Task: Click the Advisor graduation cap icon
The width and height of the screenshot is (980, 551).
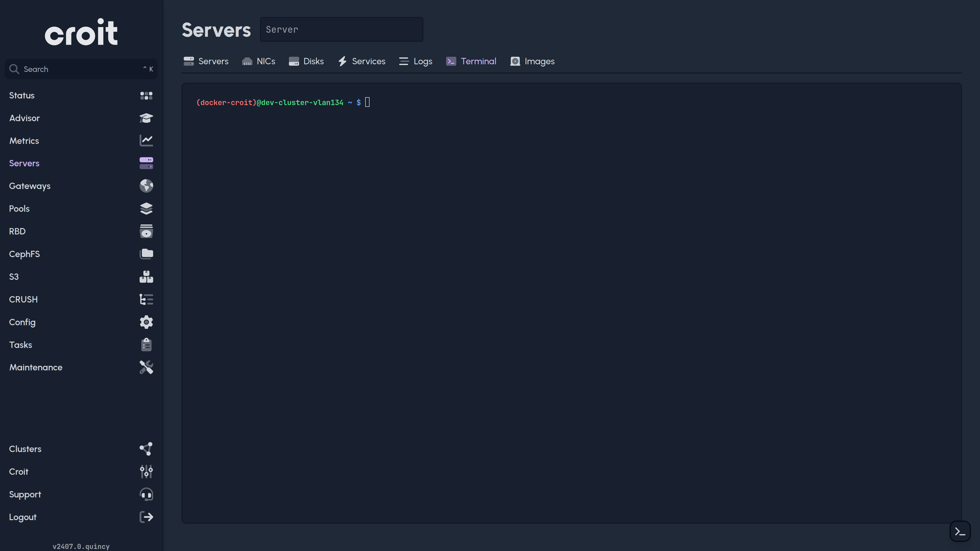Action: point(146,118)
